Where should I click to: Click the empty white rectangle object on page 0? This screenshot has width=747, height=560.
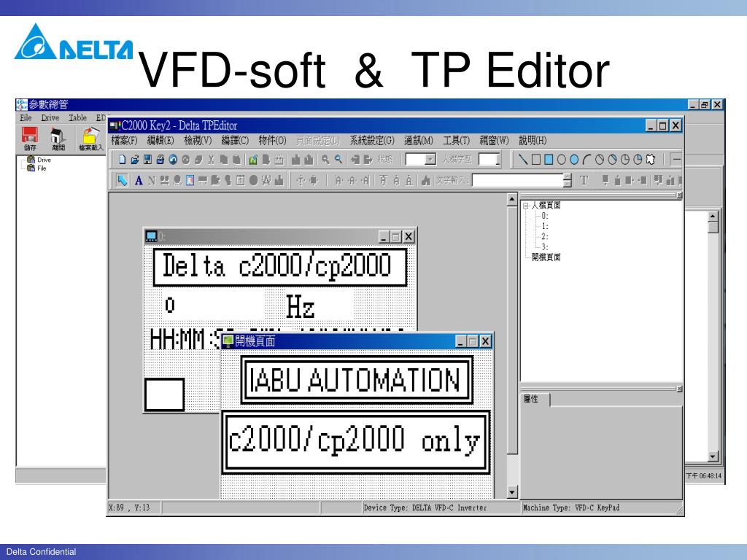(164, 394)
